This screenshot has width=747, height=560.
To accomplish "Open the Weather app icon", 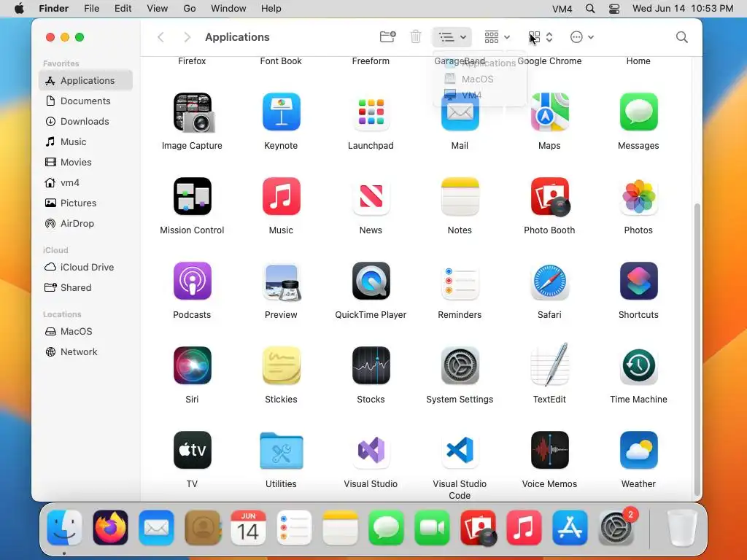I will tap(638, 450).
